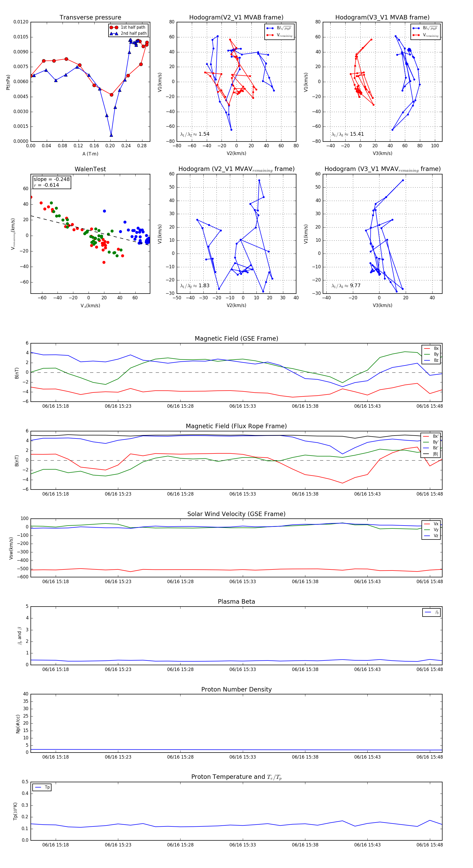473x868 pixels.
Task: Click the "slope = -0.248" annotation
Action: (x=52, y=179)
